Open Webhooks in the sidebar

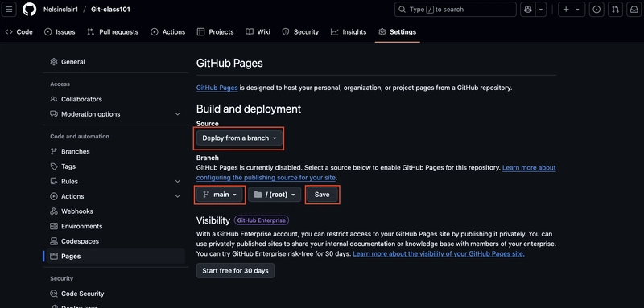(76, 211)
